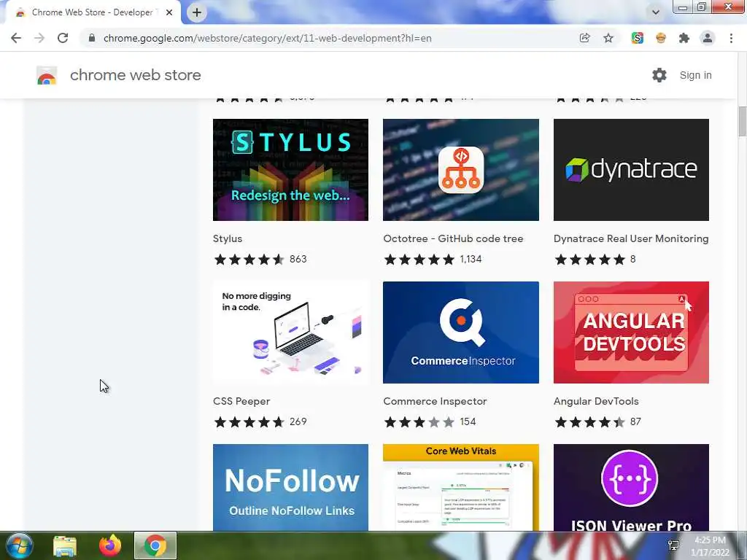Open the Windows Start menu
The width and height of the screenshot is (747, 560).
click(19, 545)
